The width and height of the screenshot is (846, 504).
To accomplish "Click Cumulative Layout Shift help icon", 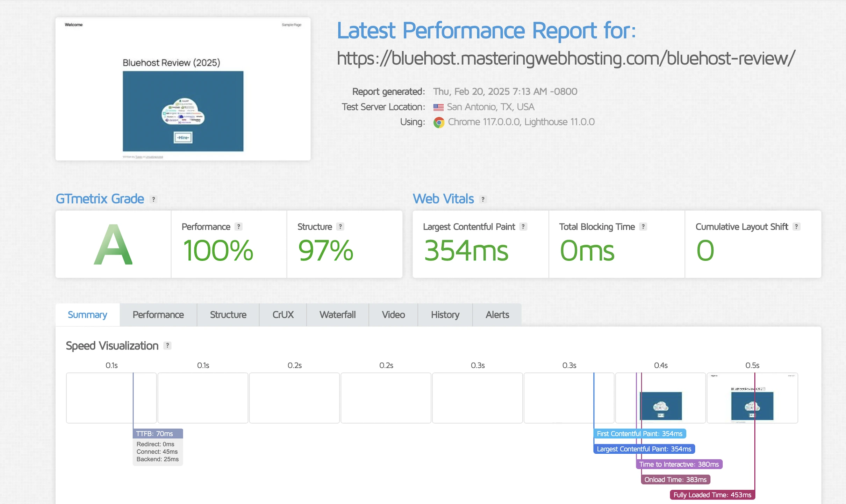I will click(796, 226).
